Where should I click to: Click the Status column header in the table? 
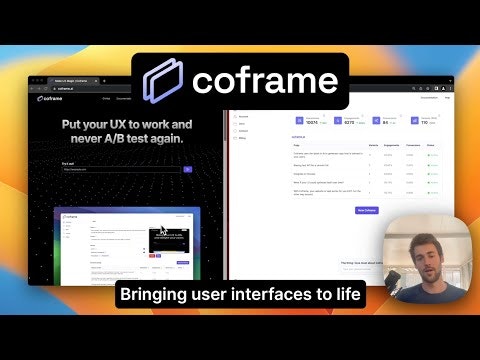click(x=431, y=145)
